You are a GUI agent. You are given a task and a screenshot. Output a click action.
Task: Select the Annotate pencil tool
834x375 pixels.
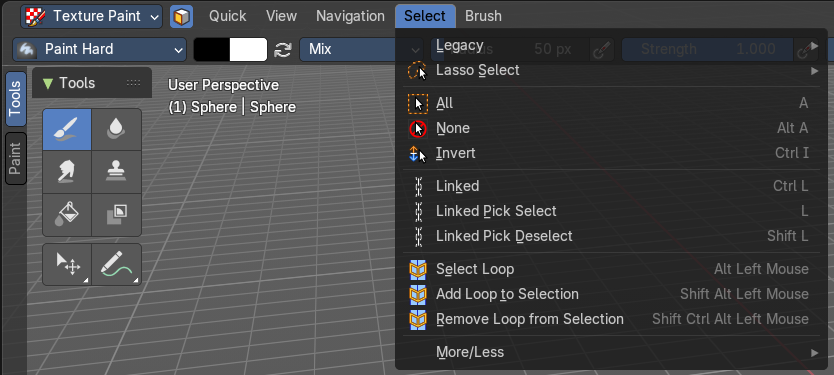coord(116,264)
